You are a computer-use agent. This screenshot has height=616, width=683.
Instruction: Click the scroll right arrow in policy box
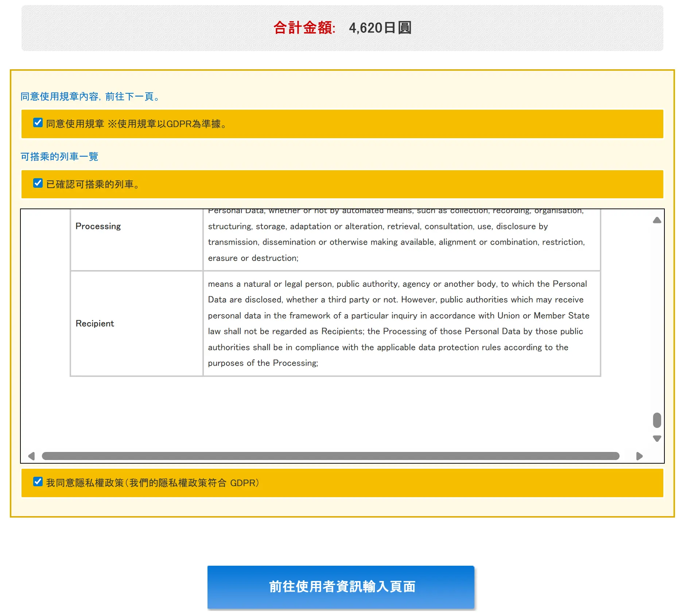pyautogui.click(x=639, y=456)
